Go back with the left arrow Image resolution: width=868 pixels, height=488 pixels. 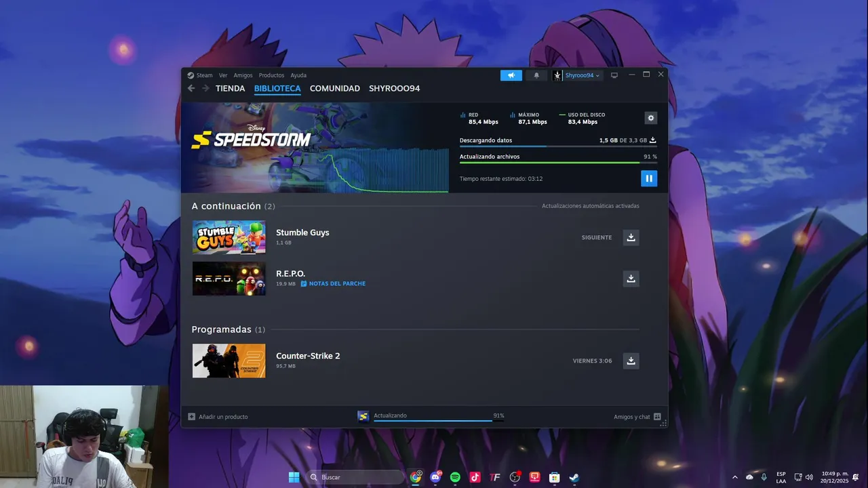[x=191, y=88]
